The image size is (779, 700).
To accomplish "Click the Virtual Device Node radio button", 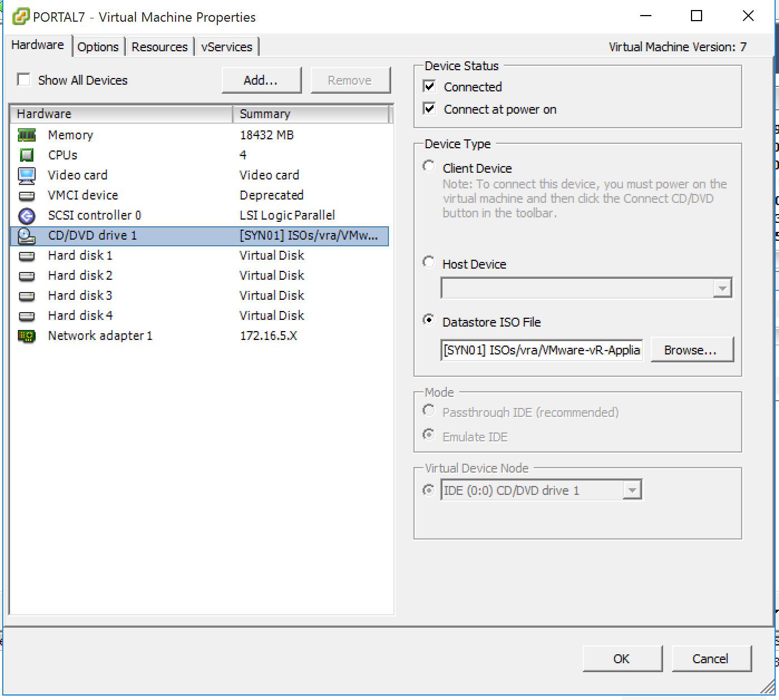I will (429, 490).
